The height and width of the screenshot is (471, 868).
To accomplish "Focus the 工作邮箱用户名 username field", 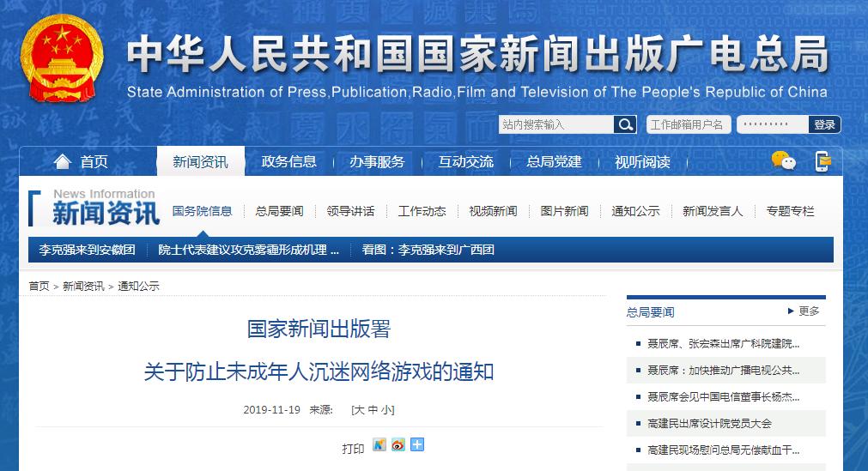I will point(689,124).
